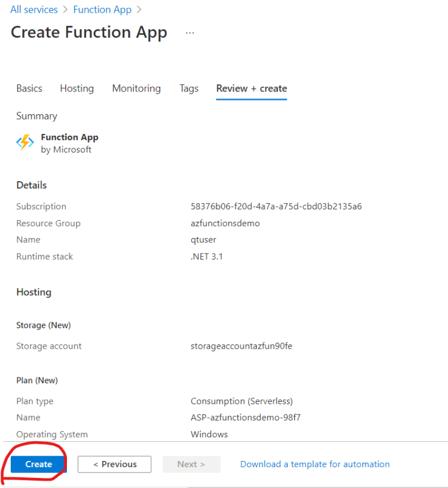Click the blue Create button
The width and height of the screenshot is (448, 488).
pyautogui.click(x=39, y=464)
